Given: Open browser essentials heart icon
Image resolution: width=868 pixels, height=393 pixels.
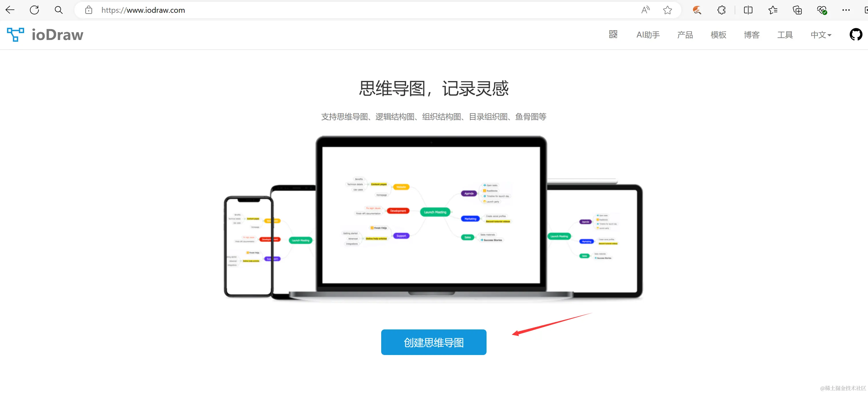Looking at the screenshot, I should click(822, 10).
